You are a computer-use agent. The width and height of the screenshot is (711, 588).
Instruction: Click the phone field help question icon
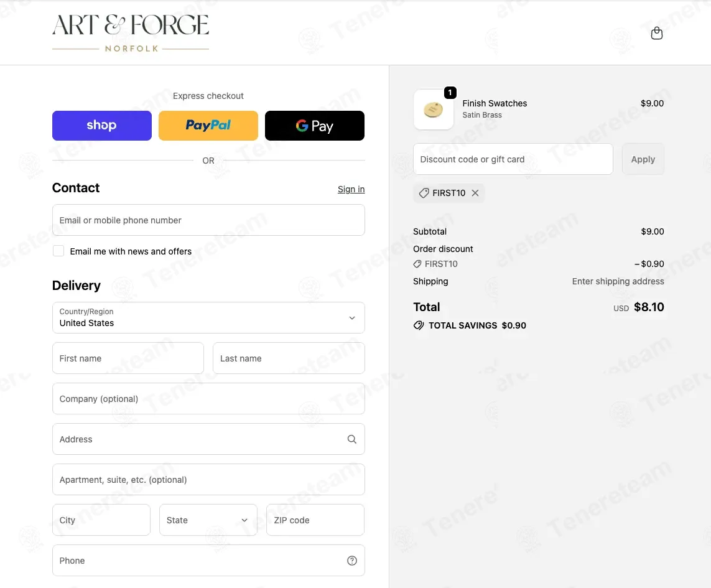[352, 561]
